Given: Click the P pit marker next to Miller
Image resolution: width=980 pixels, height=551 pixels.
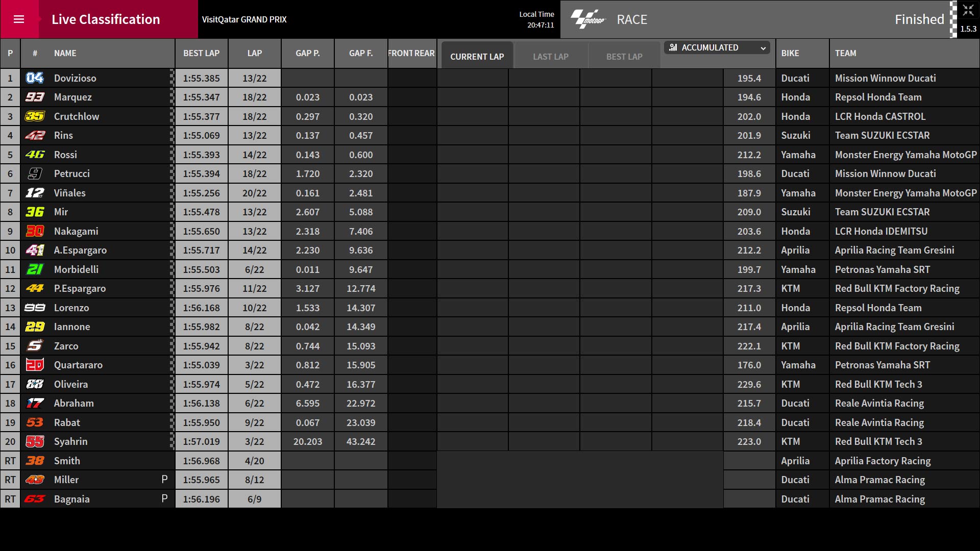Looking at the screenshot, I should click(164, 480).
